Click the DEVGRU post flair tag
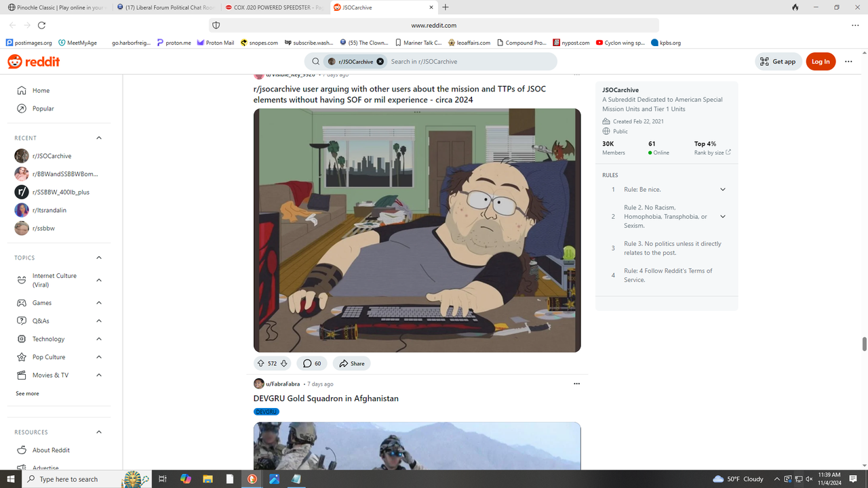 267,411
